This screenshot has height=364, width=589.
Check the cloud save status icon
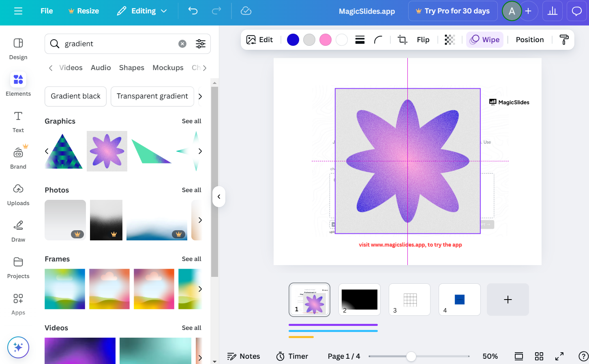pos(246,11)
